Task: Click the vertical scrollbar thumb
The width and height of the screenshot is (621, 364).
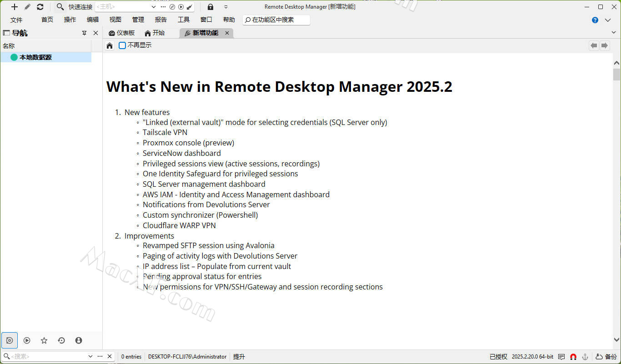Action: [x=617, y=75]
